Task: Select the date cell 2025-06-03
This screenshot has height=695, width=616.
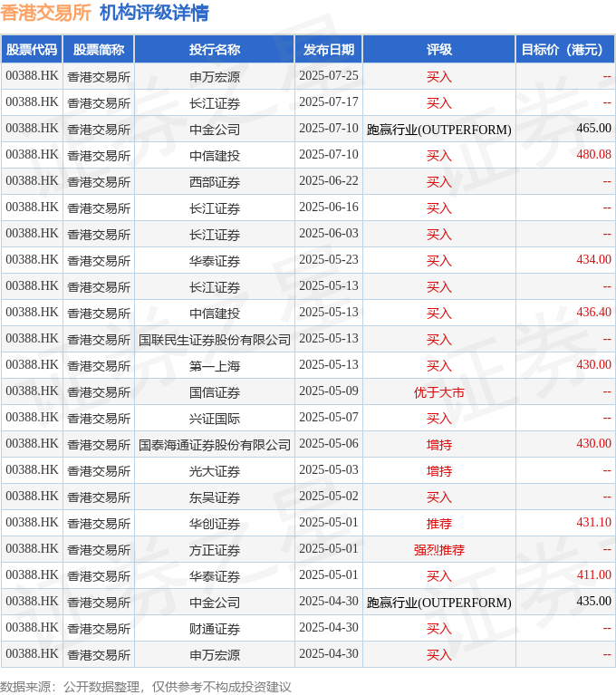Action: [x=329, y=233]
